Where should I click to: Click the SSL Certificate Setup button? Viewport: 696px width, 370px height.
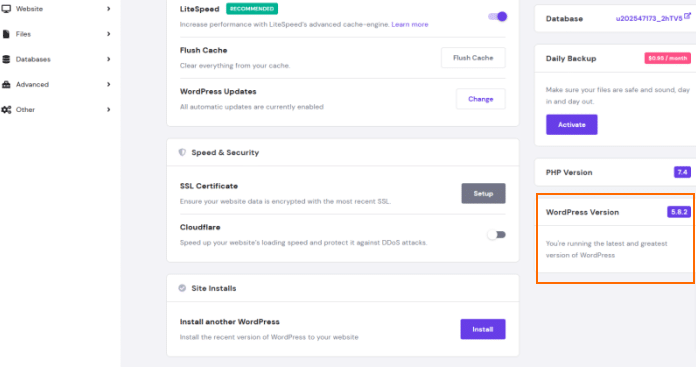pyautogui.click(x=483, y=193)
